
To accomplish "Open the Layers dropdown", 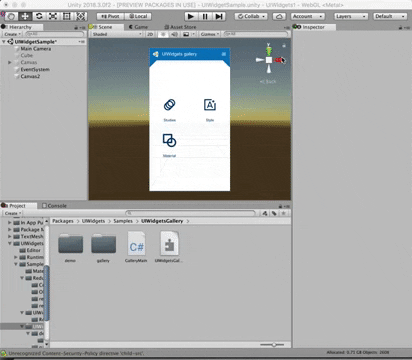I will pyautogui.click(x=351, y=16).
